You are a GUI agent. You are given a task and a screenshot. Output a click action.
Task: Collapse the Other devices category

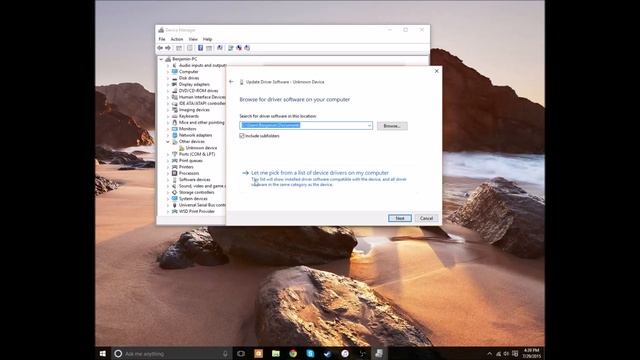(168, 142)
